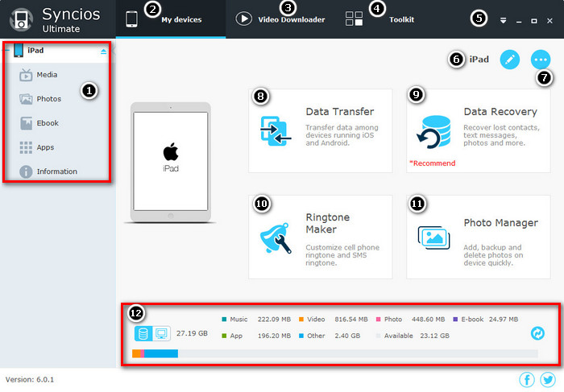The height and width of the screenshot is (392, 564).
Task: Select device storage database toggle
Action: [x=143, y=334]
